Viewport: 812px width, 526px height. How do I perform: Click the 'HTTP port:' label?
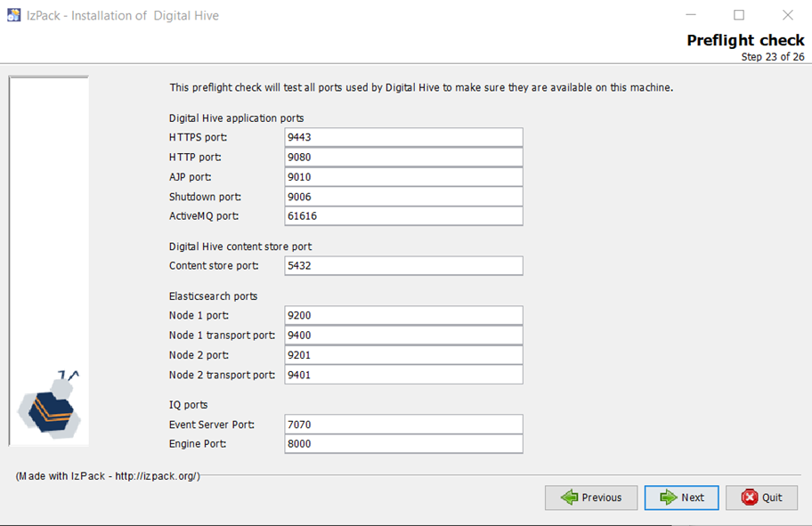point(195,157)
